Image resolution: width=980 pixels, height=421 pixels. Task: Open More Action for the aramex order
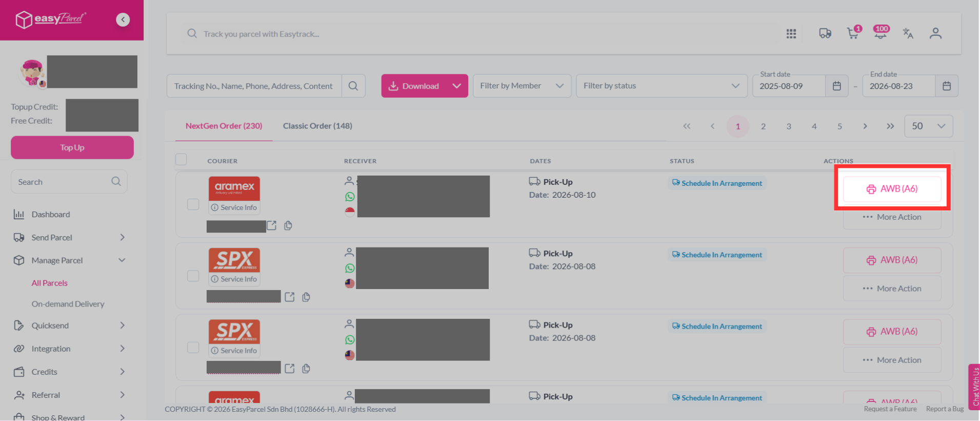[892, 217]
